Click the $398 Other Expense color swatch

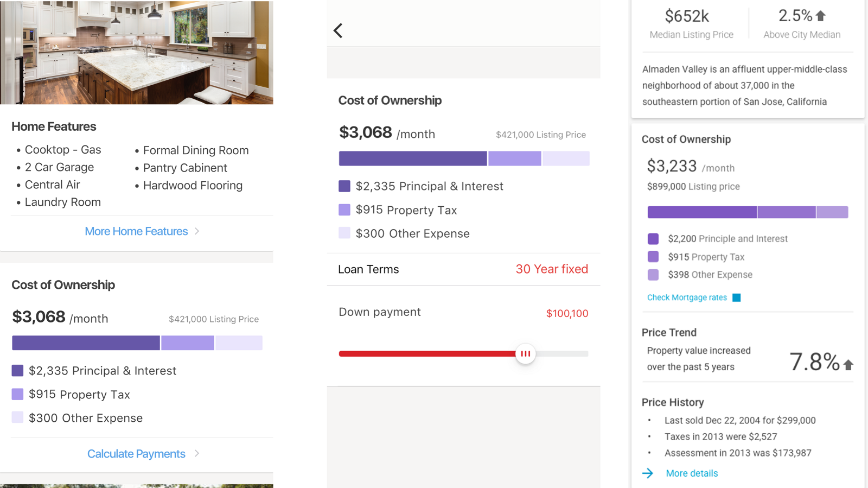click(x=653, y=275)
